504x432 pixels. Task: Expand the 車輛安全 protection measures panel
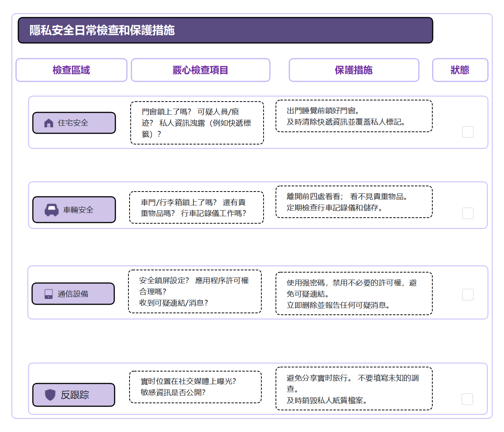[354, 202]
